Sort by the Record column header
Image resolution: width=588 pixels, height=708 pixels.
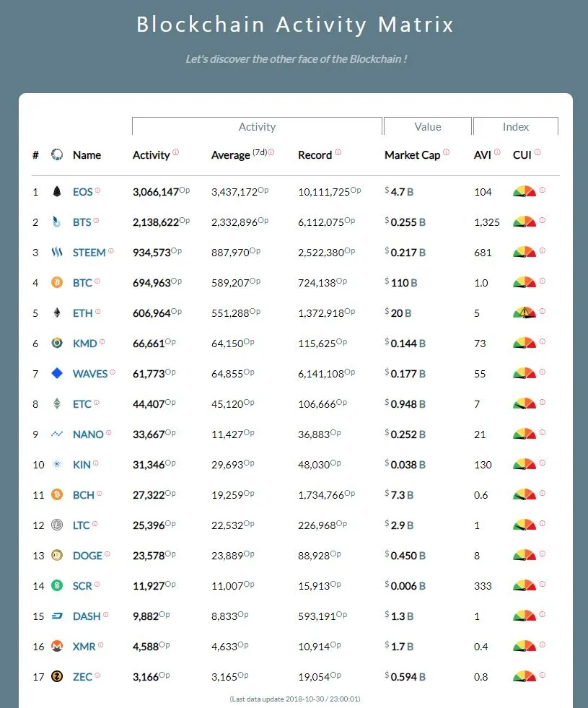[x=315, y=155]
